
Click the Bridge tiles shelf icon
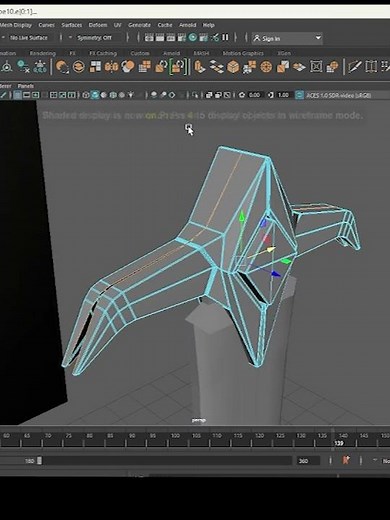(x=216, y=67)
